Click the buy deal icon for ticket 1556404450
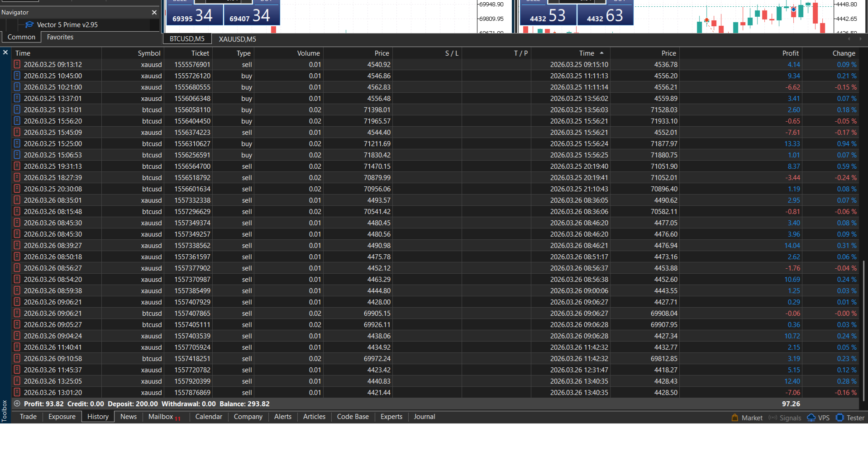 tap(17, 121)
